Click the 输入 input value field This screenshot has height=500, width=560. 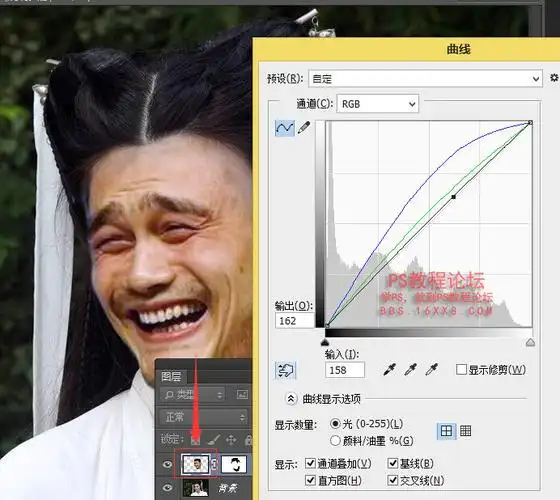345,370
